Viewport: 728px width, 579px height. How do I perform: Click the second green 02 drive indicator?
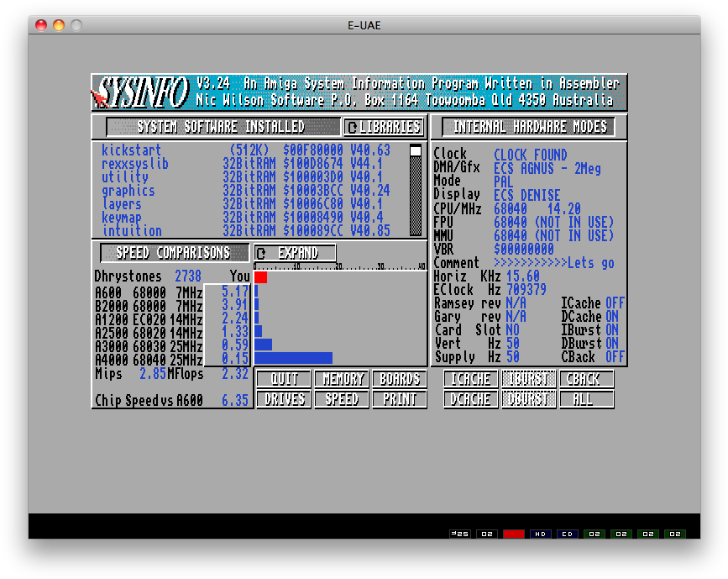tap(621, 534)
